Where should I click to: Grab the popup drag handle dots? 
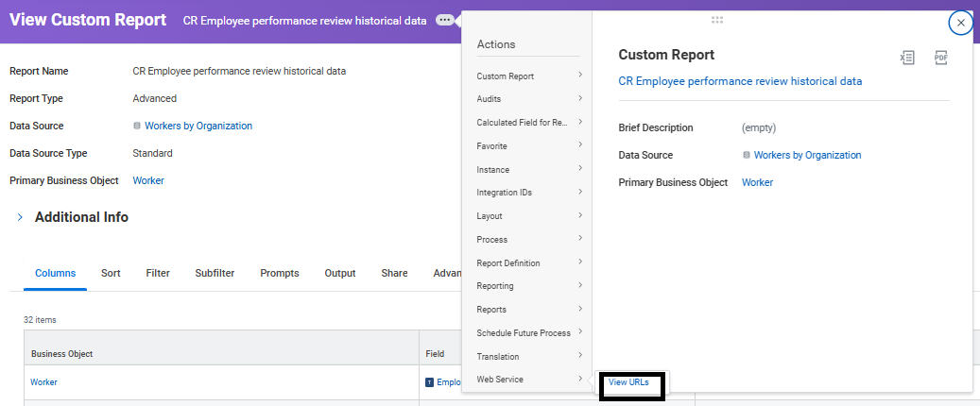[717, 20]
